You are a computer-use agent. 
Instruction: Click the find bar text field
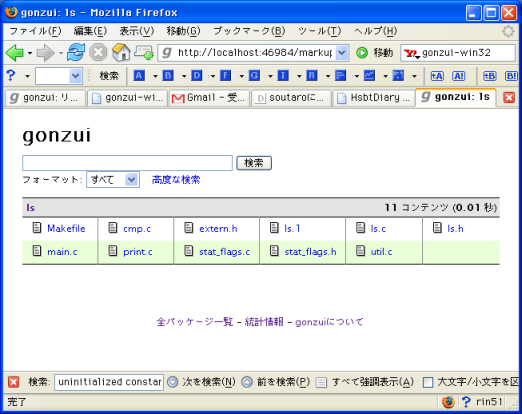tap(109, 382)
